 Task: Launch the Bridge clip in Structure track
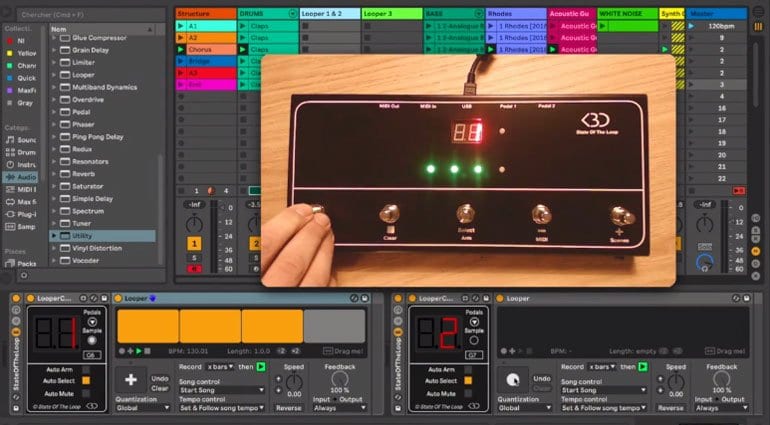point(181,61)
